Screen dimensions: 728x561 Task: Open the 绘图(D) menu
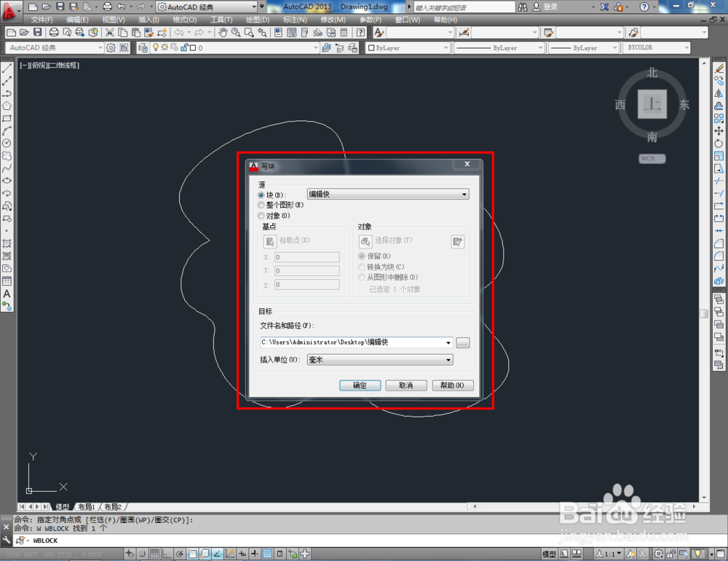point(258,20)
